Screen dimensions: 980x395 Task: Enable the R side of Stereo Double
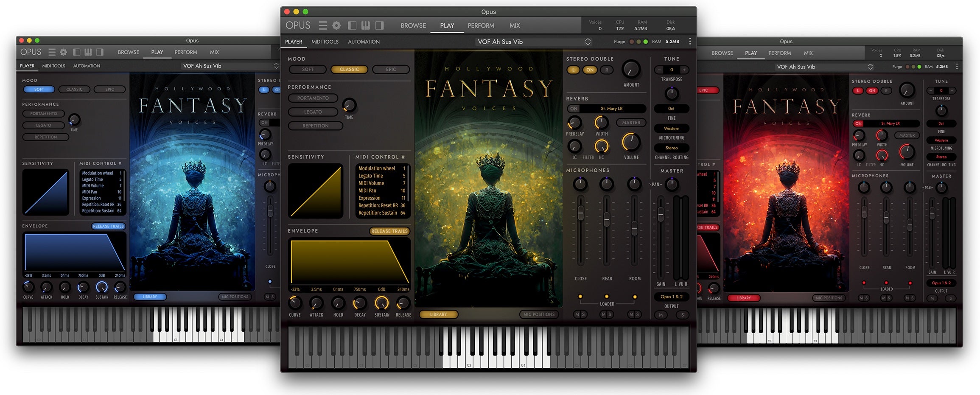606,70
